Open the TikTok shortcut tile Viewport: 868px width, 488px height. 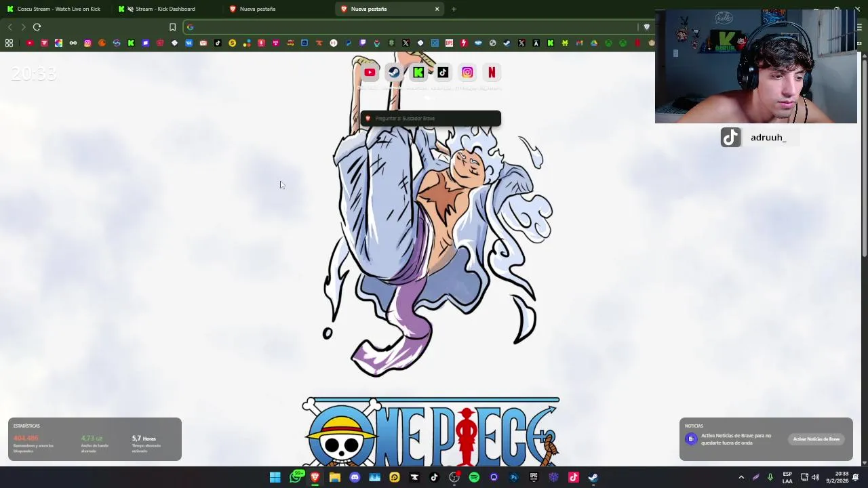tap(443, 73)
